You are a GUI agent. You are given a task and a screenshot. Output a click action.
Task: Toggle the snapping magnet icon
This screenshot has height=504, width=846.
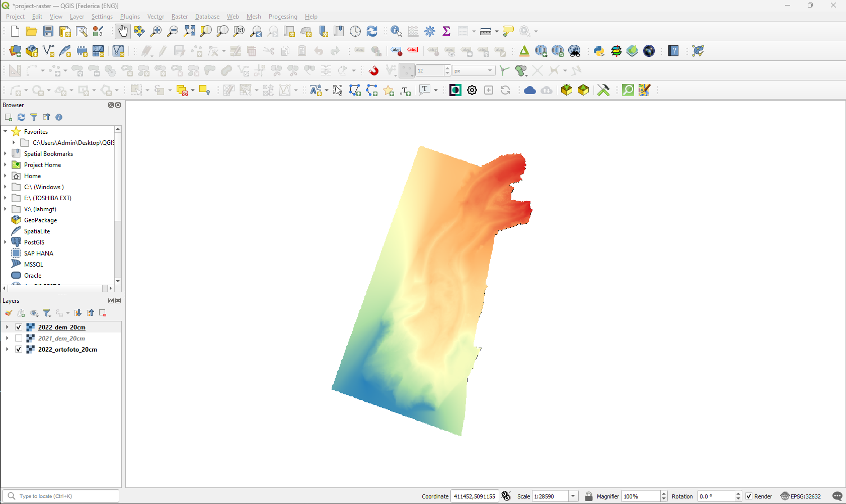point(373,70)
